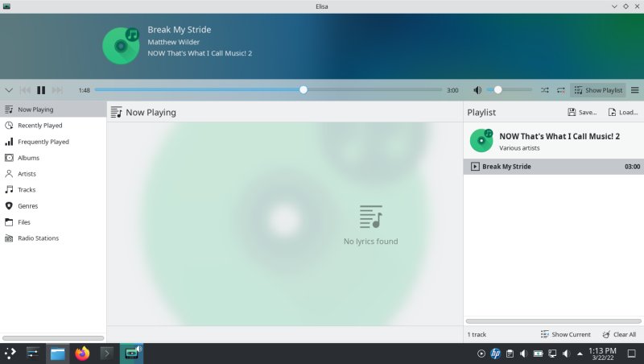Open the Albums view
644x364 pixels.
tap(28, 158)
